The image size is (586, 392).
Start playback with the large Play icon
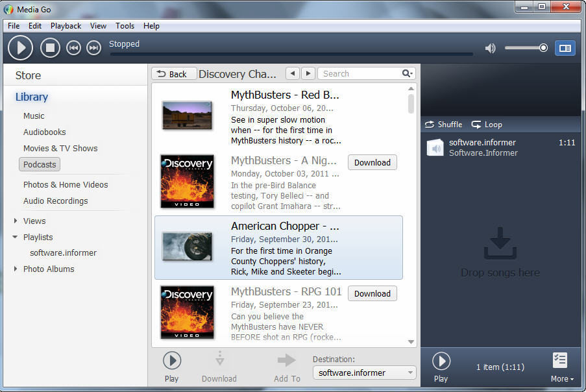point(19,47)
